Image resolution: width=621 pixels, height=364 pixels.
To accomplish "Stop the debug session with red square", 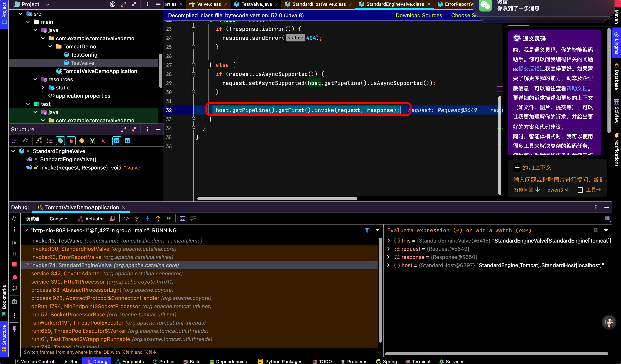I will pyautogui.click(x=14, y=264).
